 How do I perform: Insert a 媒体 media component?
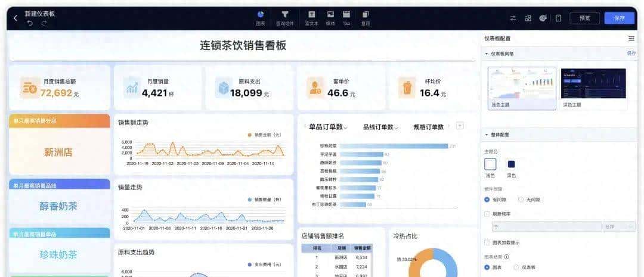click(x=330, y=18)
